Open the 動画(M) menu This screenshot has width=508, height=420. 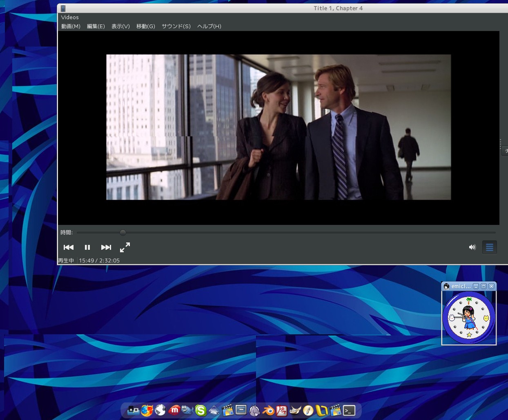[71, 26]
